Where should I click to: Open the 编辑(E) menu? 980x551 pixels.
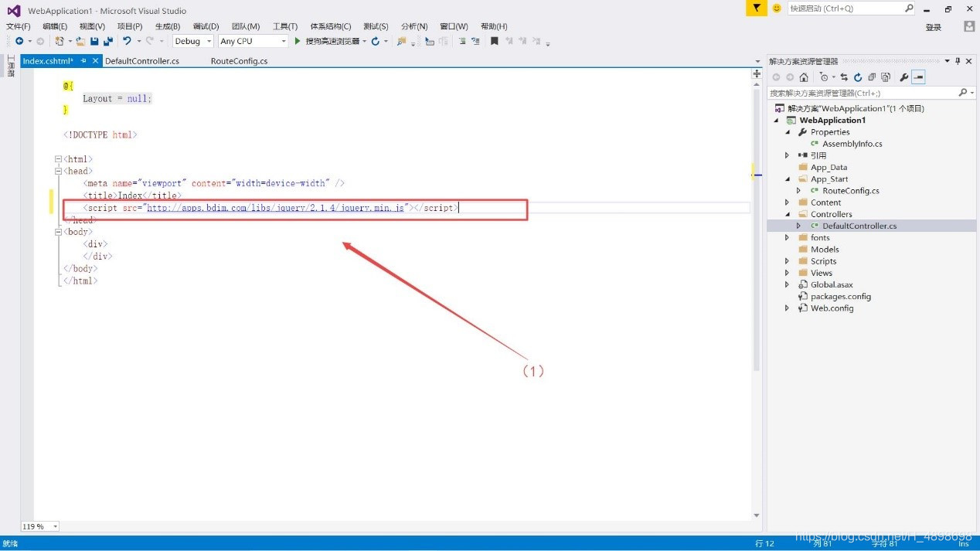pos(55,26)
